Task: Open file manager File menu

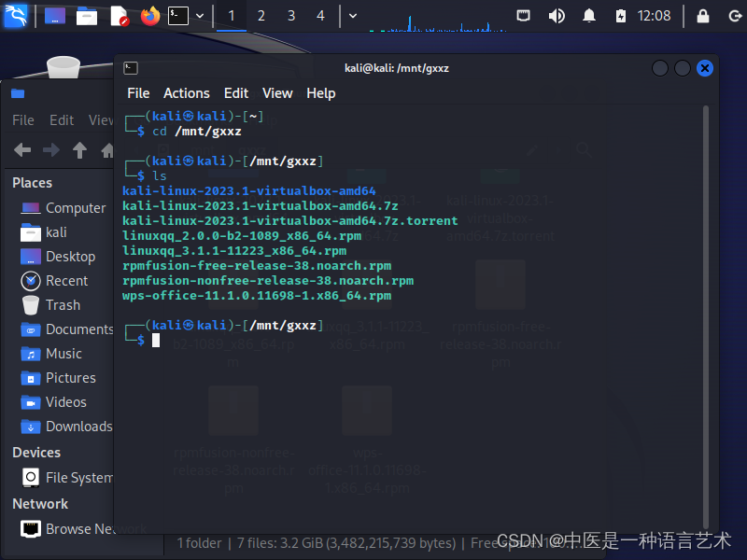Action: 22,120
